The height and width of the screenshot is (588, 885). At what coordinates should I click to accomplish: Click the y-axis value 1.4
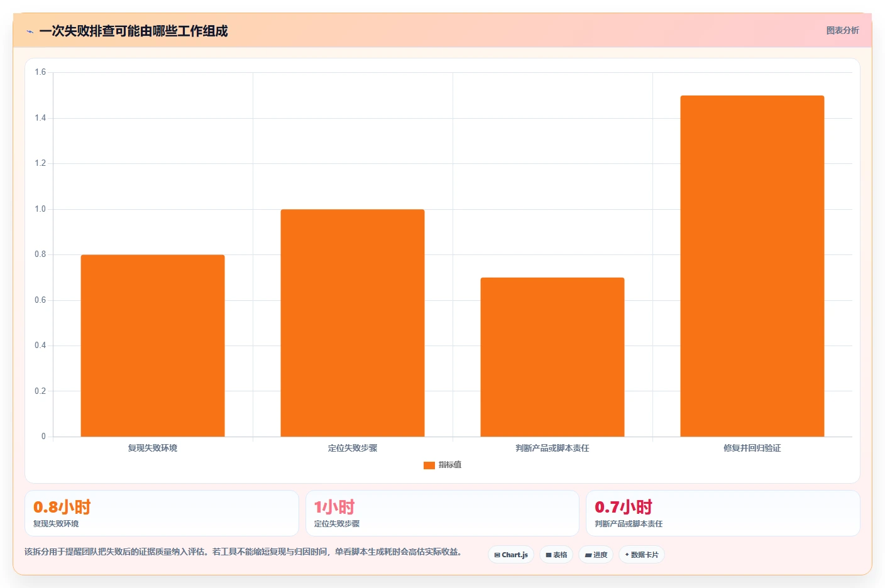(x=40, y=118)
